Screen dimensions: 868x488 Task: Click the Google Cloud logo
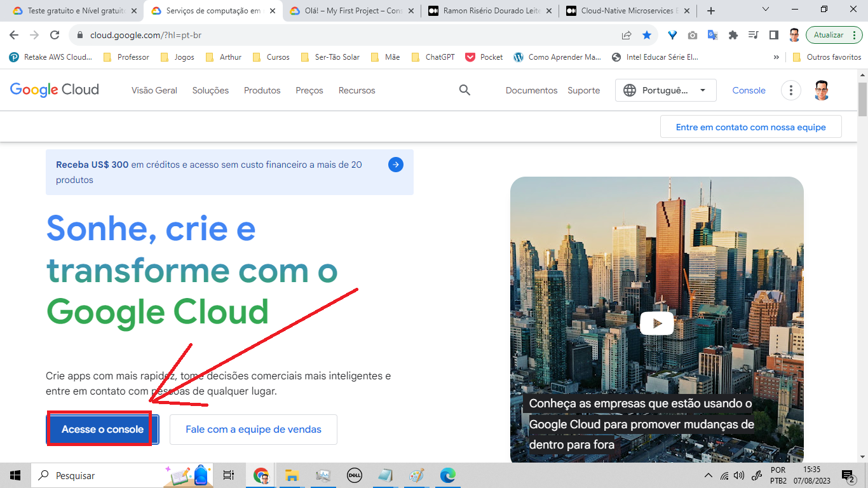tap(55, 90)
